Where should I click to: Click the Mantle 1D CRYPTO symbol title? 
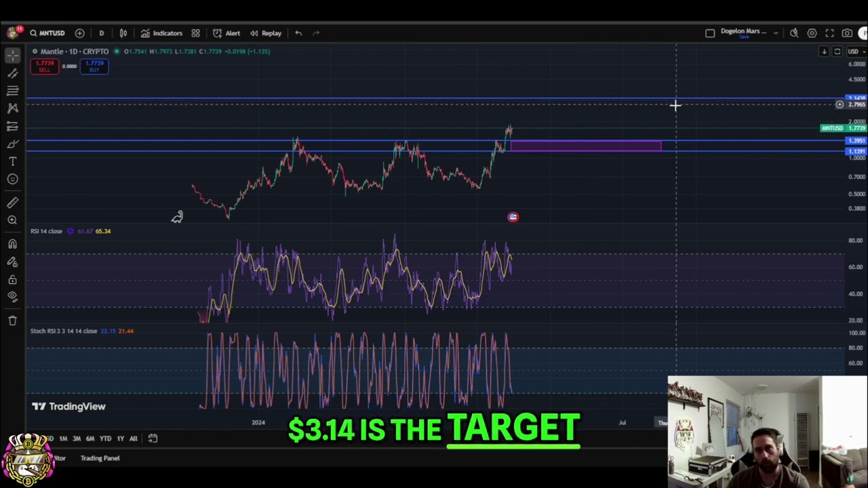point(74,52)
